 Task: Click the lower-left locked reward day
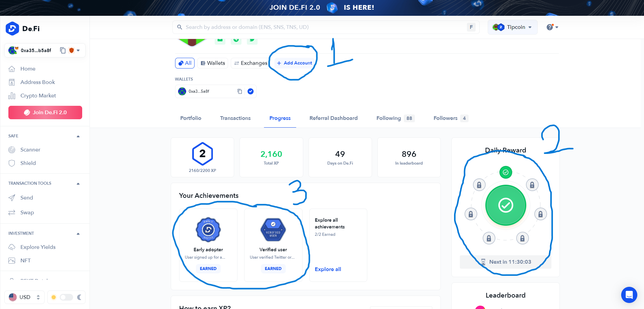click(x=489, y=238)
